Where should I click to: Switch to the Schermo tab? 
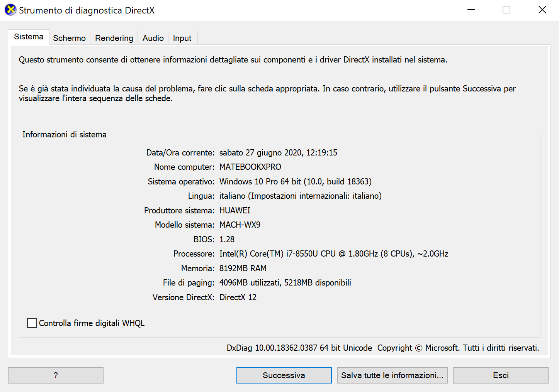pos(70,38)
